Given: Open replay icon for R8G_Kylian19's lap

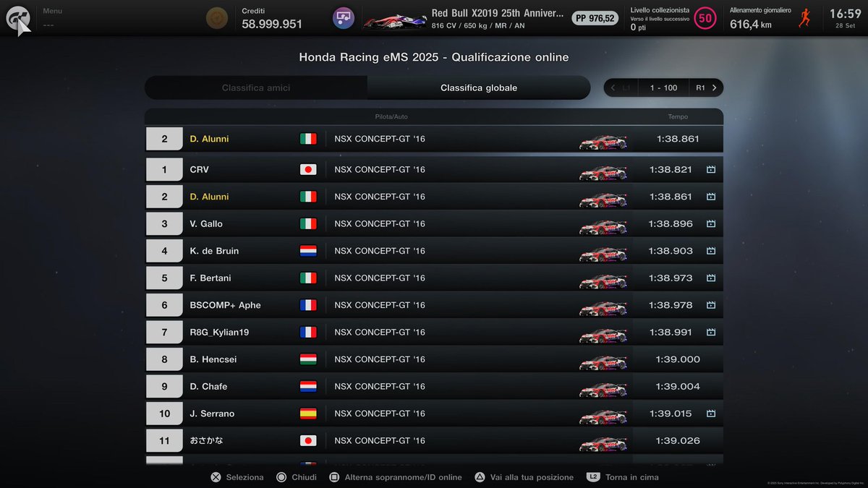Looking at the screenshot, I should click(x=711, y=333).
